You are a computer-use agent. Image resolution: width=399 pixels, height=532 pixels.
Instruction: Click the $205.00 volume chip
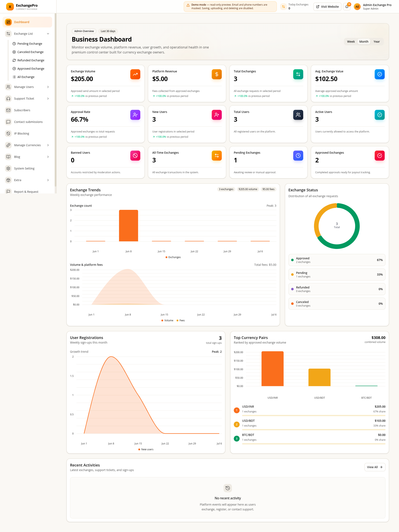pyautogui.click(x=248, y=189)
